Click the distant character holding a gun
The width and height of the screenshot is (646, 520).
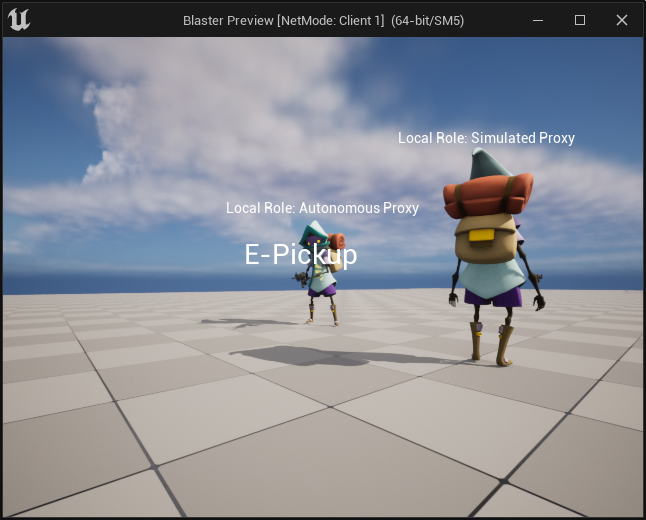click(321, 273)
